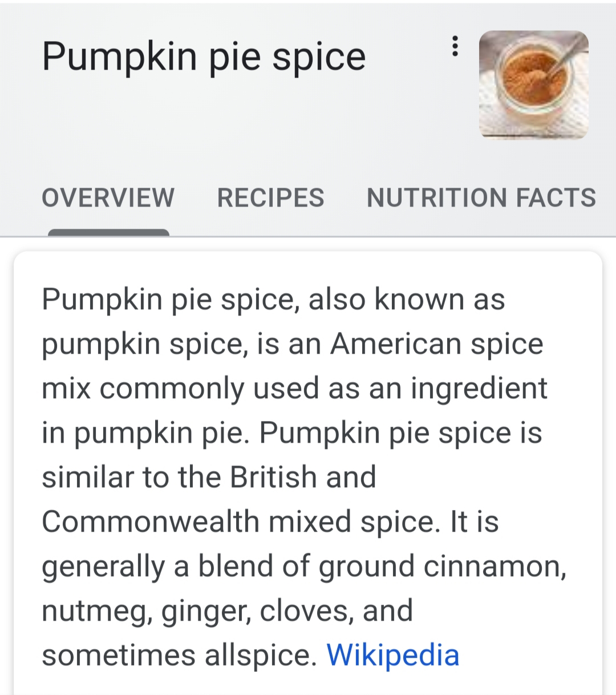Open the three-dot more options menu

click(x=455, y=46)
